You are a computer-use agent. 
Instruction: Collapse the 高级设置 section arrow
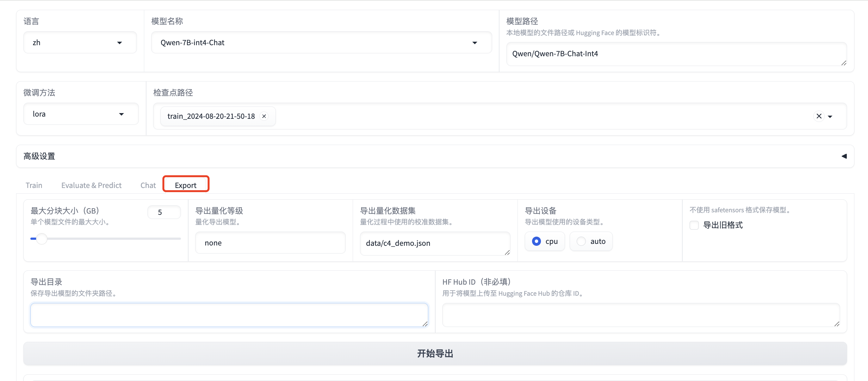(844, 156)
